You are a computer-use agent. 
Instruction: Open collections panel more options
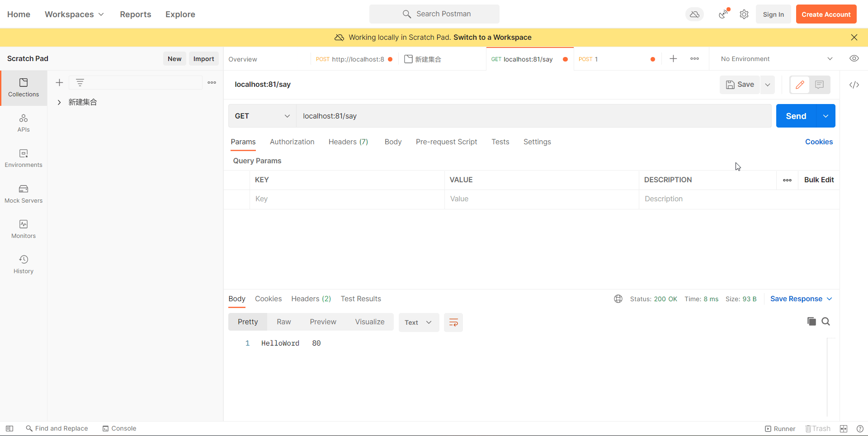(212, 82)
